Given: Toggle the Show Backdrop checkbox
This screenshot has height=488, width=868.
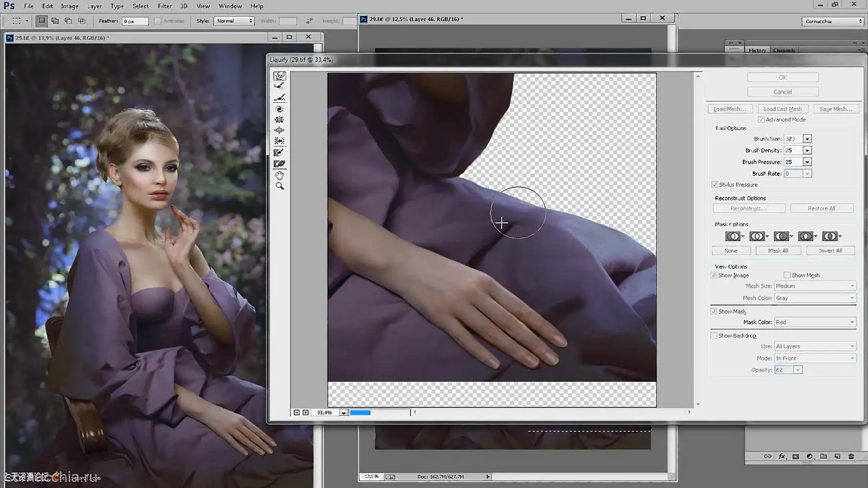Looking at the screenshot, I should pyautogui.click(x=714, y=336).
